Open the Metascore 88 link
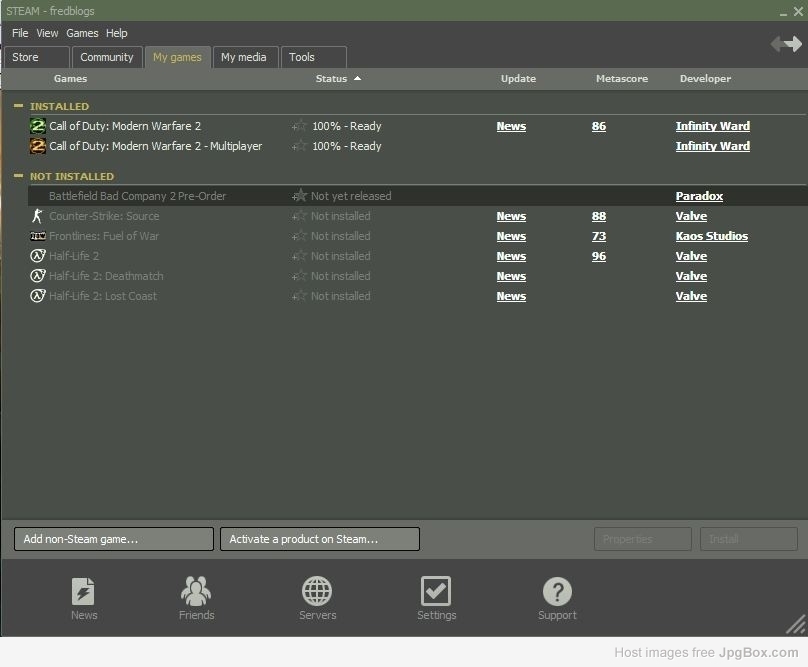The height and width of the screenshot is (667, 808). pyautogui.click(x=599, y=216)
